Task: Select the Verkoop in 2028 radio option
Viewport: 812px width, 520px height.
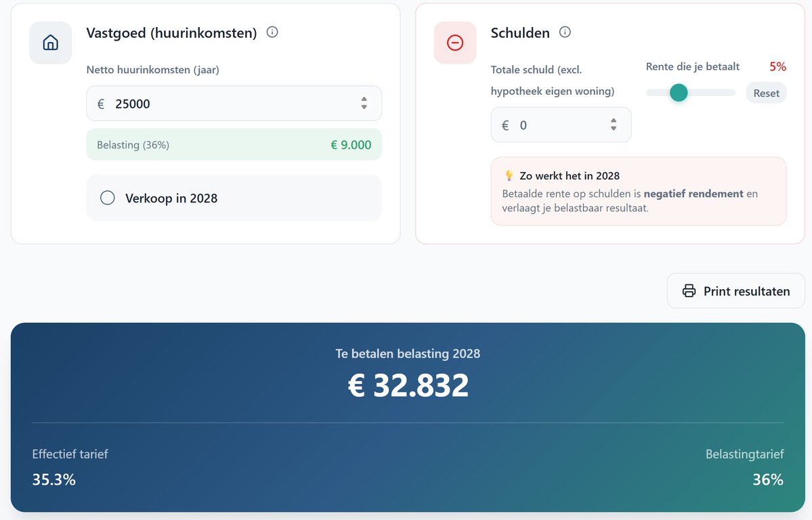Action: [x=107, y=198]
